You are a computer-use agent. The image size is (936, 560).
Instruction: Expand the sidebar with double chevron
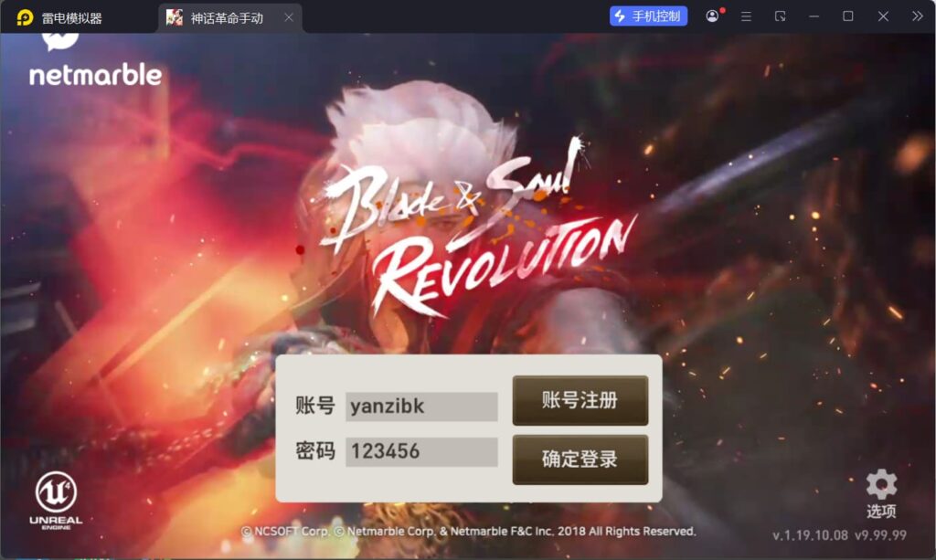pyautogui.click(x=918, y=16)
